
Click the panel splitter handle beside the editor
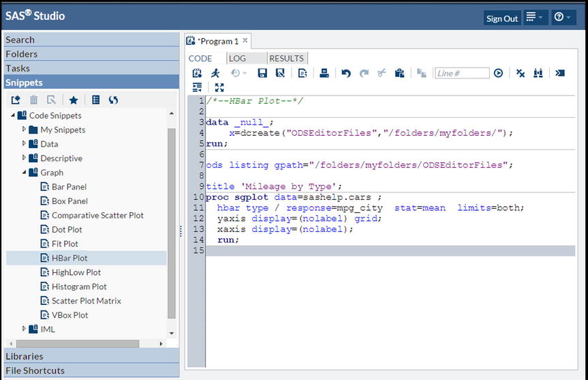click(181, 231)
